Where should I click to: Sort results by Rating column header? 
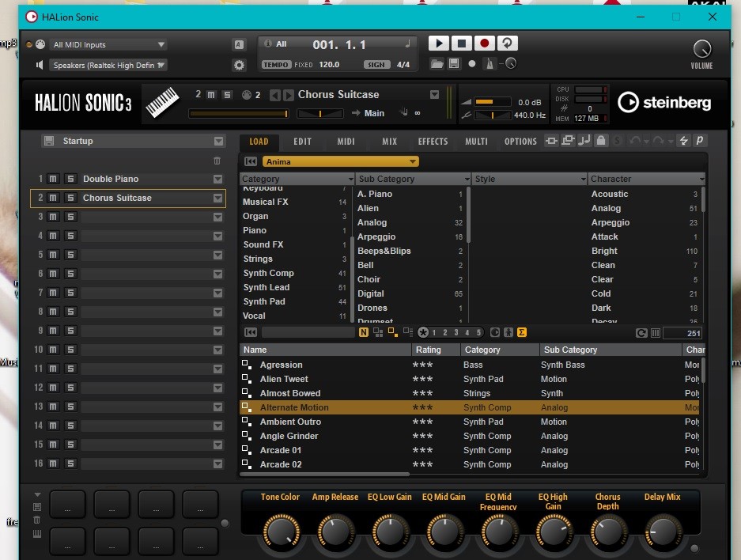(x=436, y=350)
